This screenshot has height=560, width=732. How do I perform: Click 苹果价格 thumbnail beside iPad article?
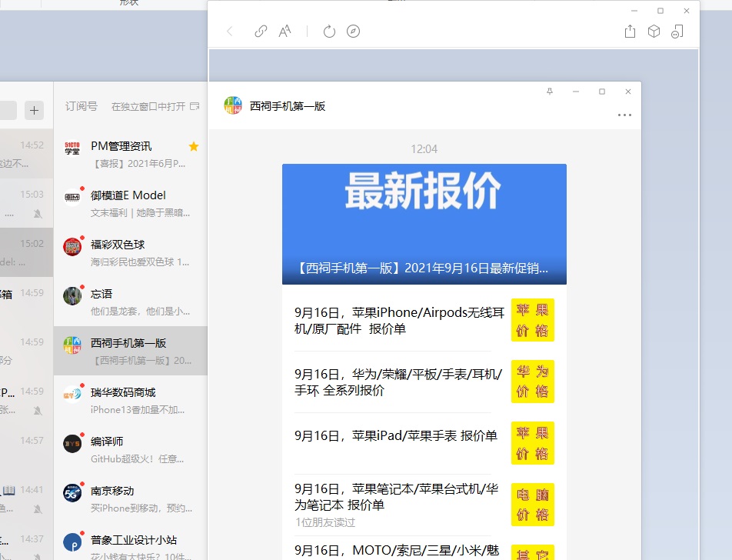click(533, 443)
